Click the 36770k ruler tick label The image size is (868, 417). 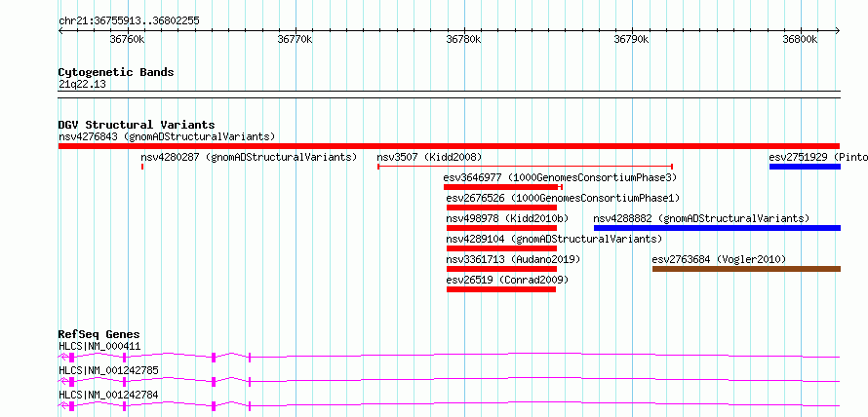[296, 39]
